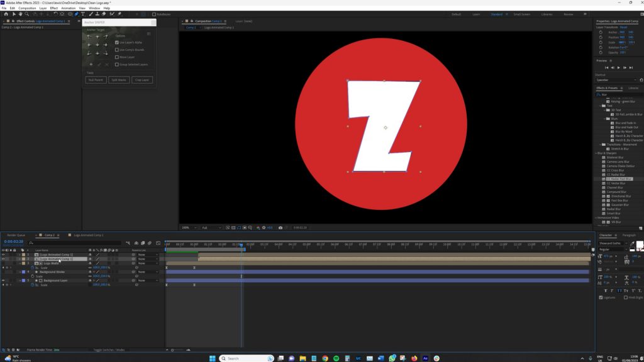Click Crop Layer button
This screenshot has width=644, height=362.
point(142,80)
